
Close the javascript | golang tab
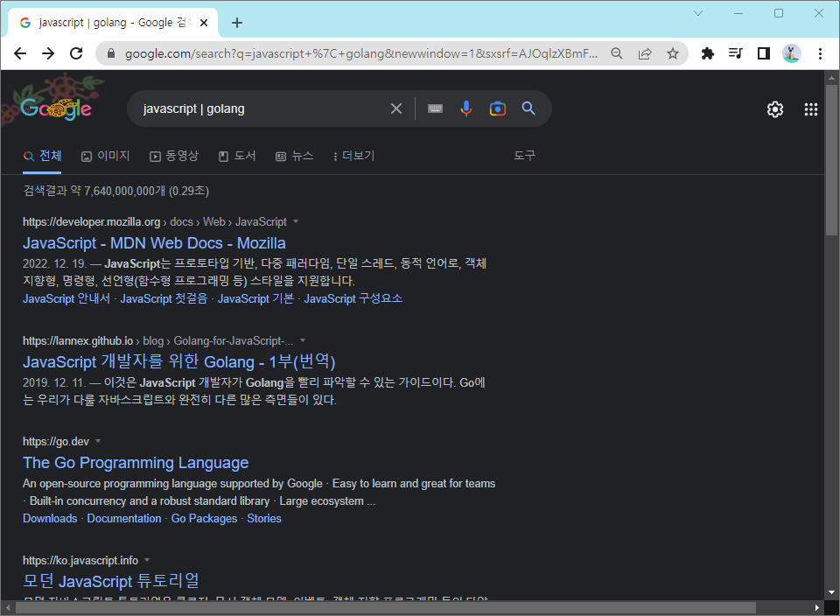click(204, 23)
